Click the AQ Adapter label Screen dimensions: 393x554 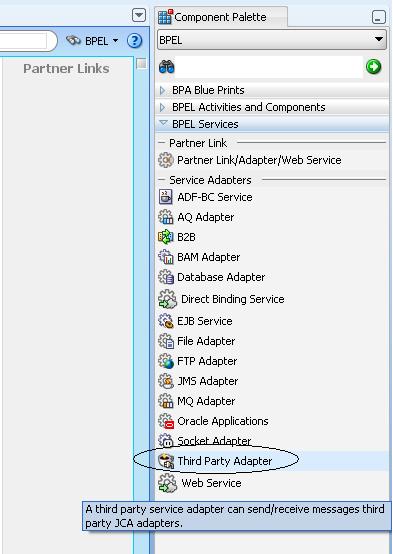(205, 217)
